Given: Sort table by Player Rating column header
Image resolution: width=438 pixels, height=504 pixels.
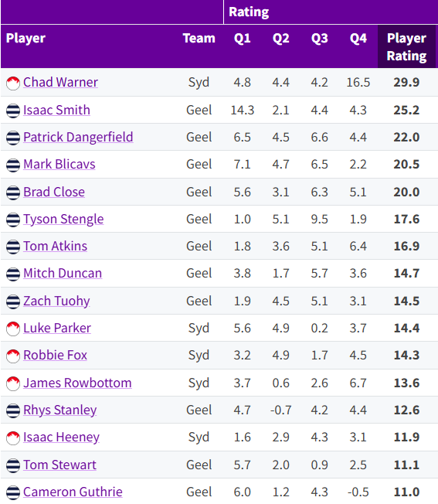Looking at the screenshot, I should (x=407, y=46).
